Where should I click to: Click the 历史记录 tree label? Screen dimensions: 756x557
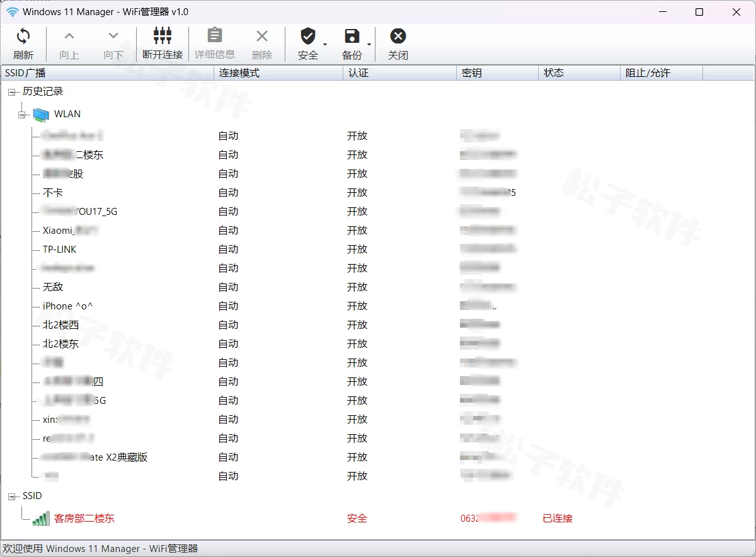43,92
